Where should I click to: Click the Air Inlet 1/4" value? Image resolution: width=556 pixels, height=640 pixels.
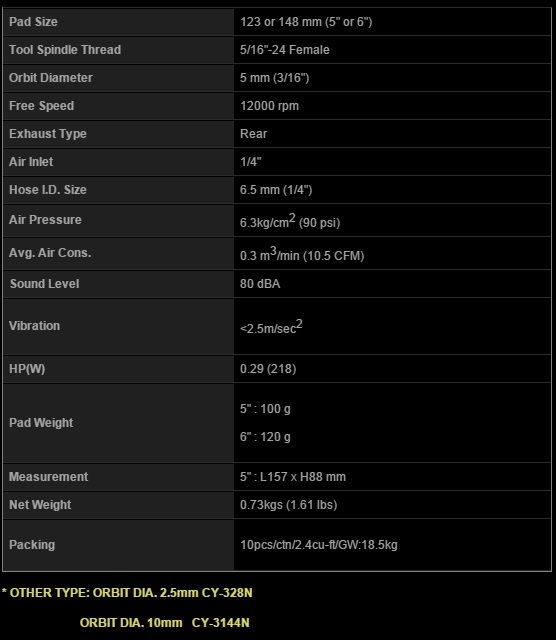click(251, 162)
